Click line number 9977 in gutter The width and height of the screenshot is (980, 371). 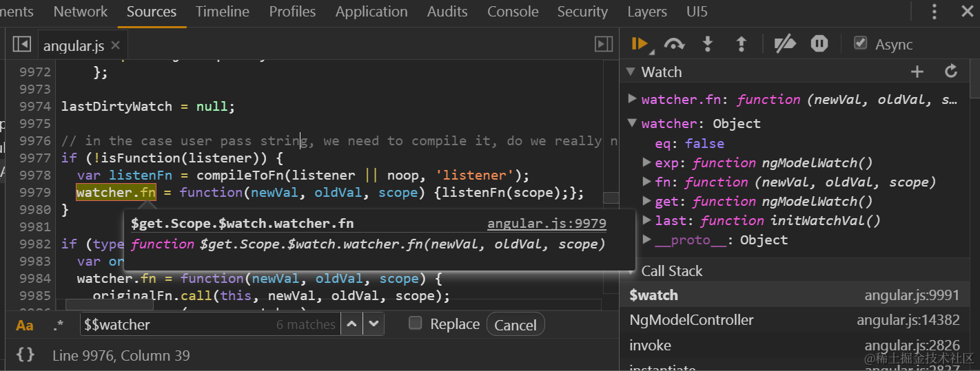[35, 158]
